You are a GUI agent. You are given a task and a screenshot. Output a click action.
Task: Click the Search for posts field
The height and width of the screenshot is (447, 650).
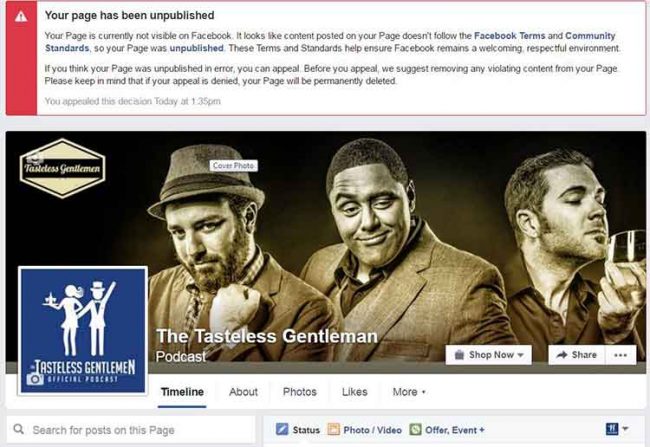(x=131, y=430)
